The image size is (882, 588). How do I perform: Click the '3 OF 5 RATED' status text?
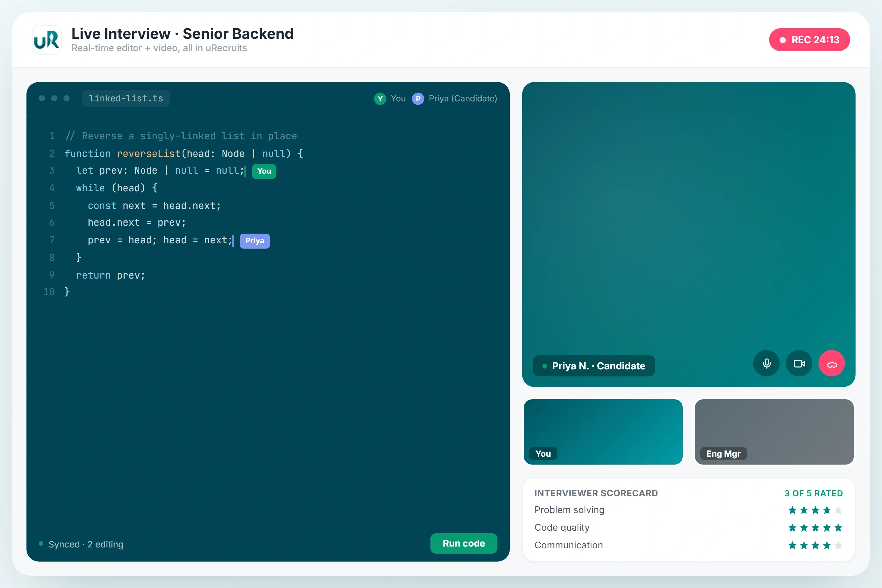pyautogui.click(x=813, y=493)
